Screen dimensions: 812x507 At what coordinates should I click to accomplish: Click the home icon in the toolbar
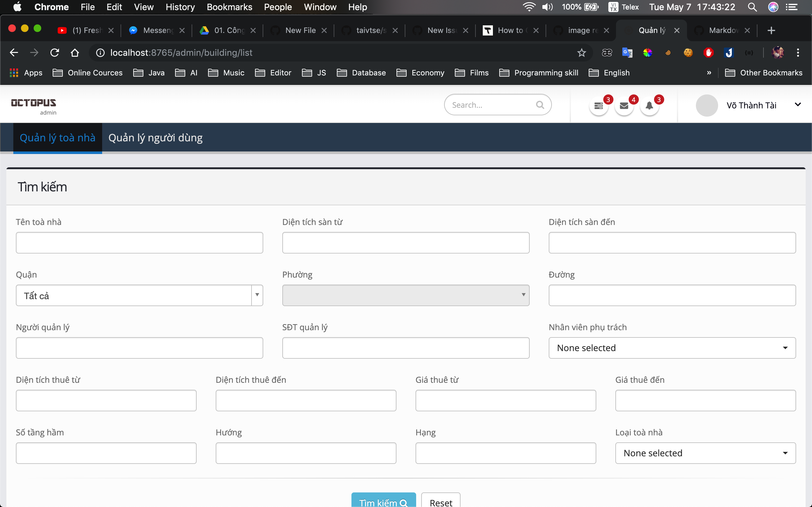tap(75, 53)
